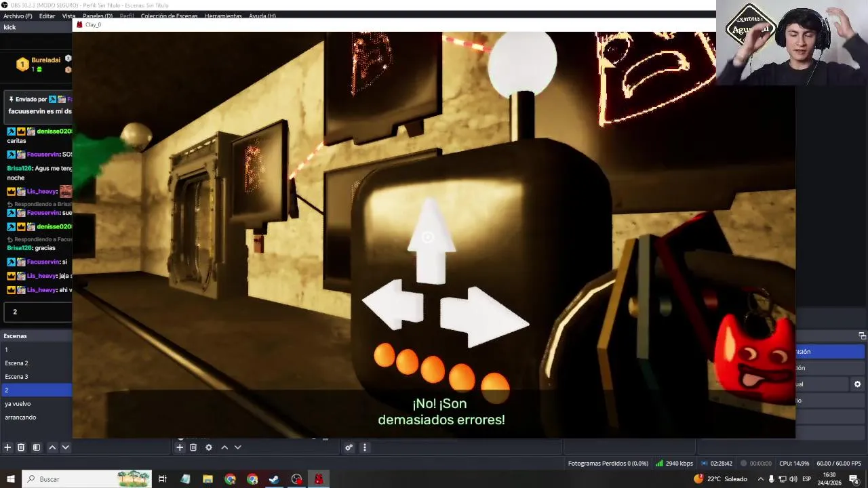The width and height of the screenshot is (868, 488).
Task: Click the 2940 kbps bitrate status entry
Action: (674, 464)
